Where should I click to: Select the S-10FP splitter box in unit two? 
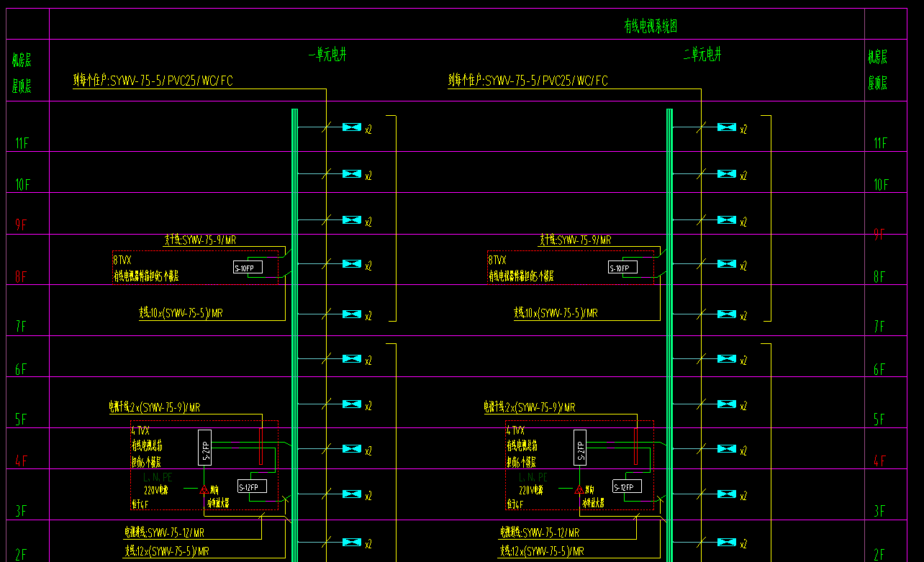coord(623,268)
